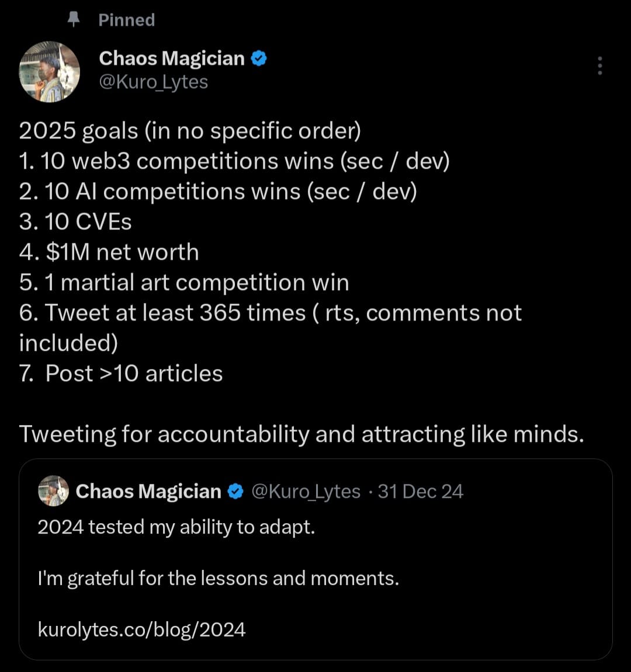The height and width of the screenshot is (672, 631).
Task: Tap the Pinned label above the tweet
Action: 126,20
